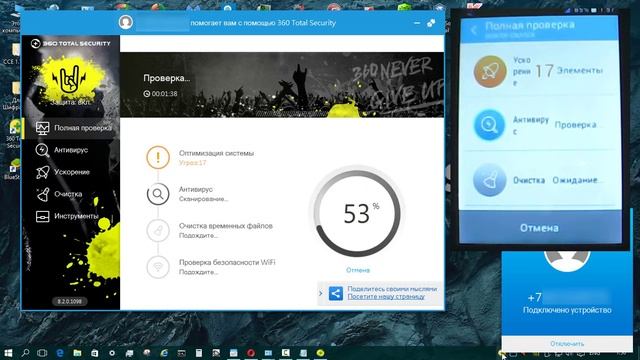This screenshot has width=640, height=360.
Task: Click the red Opera icon on taskbar
Action: click(251, 353)
